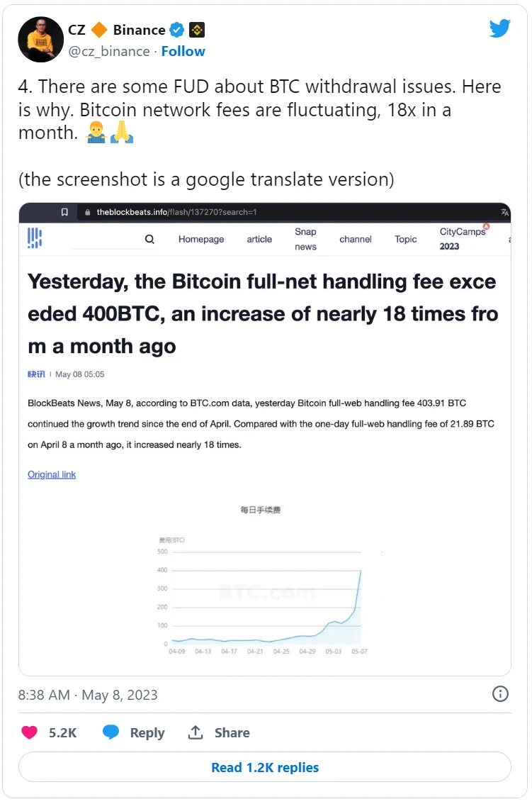
Task: Open the Homepage menu item
Action: [x=201, y=239]
